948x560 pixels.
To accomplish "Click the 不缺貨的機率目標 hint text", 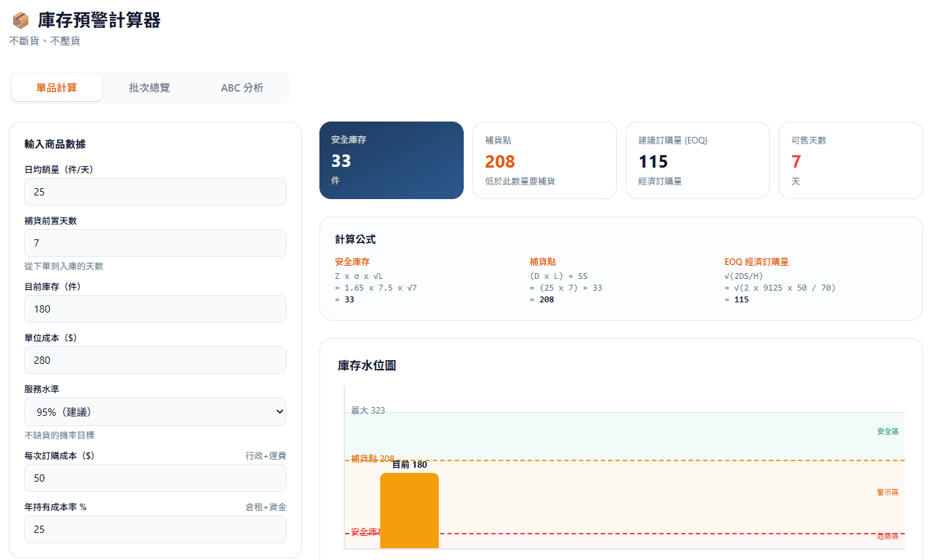I will click(x=59, y=435).
